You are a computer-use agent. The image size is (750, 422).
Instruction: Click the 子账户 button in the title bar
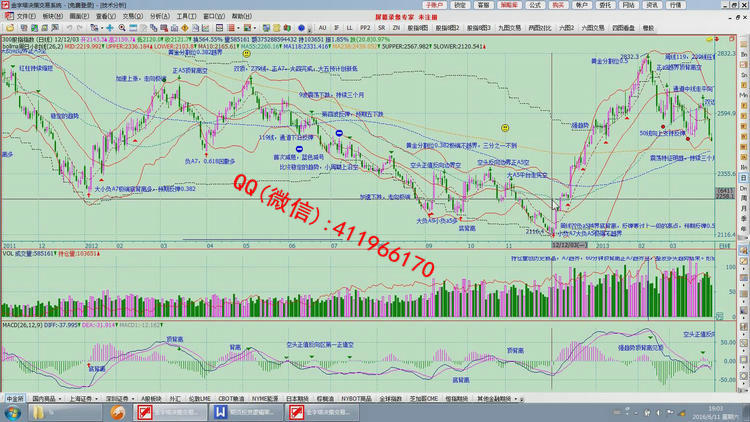click(434, 5)
